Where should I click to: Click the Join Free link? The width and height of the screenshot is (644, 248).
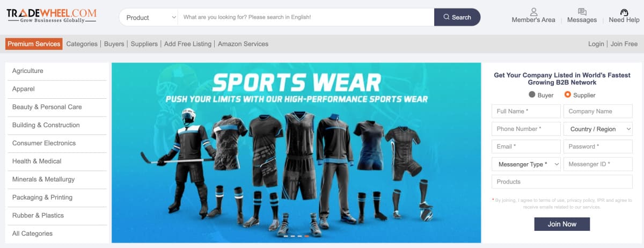click(624, 44)
